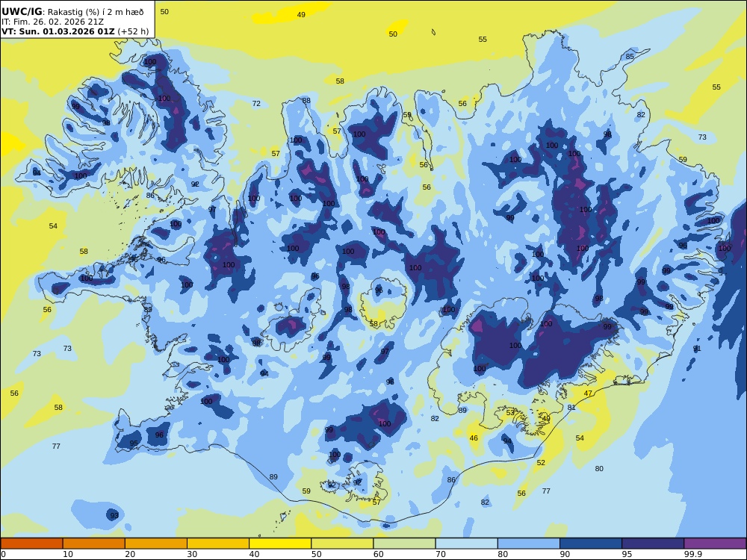Click the map humidity value '95' on the Reykjanes peninsula
Viewport: 747px width, 560px height.
coord(134,444)
